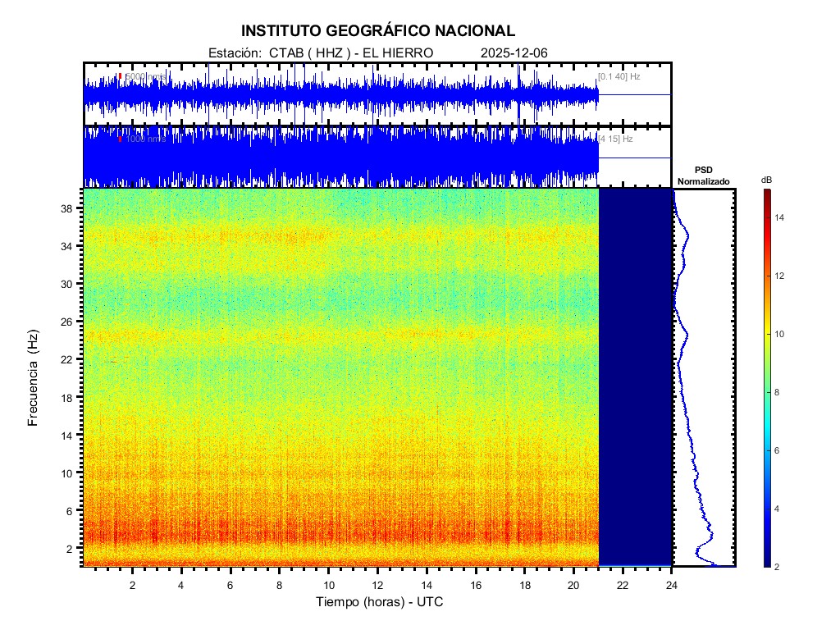Click the PSD Normalizado panel heading
Image resolution: width=840 pixels, height=630 pixels.
click(703, 176)
